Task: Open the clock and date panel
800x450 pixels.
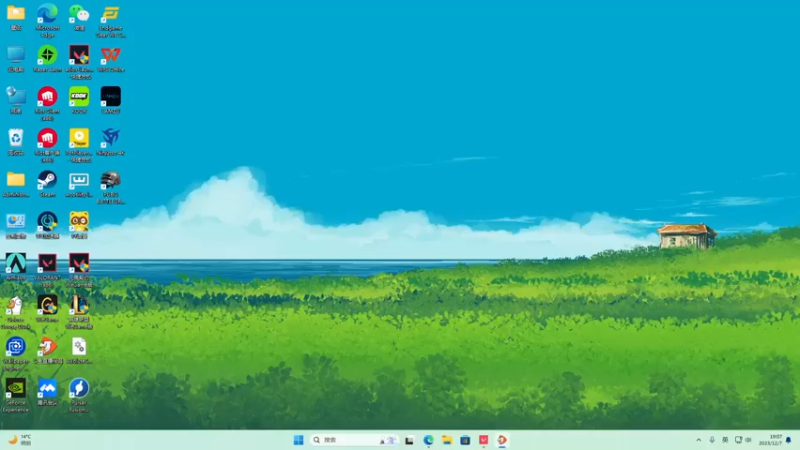Action: pos(770,440)
